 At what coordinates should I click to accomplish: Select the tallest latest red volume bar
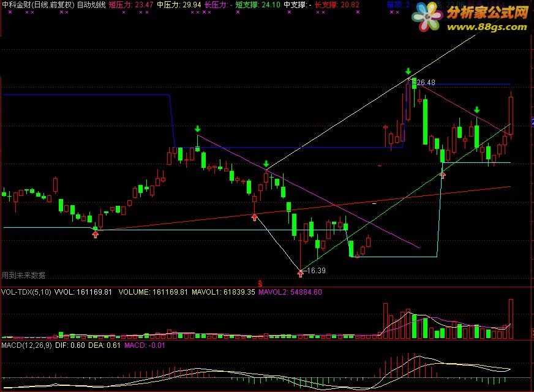click(511, 318)
